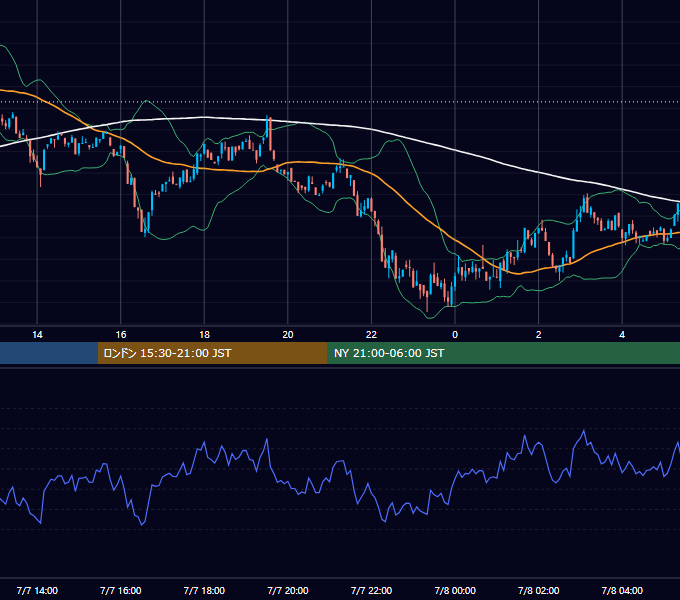The width and height of the screenshot is (680, 600).
Task: Click the NY 21:00-06:00 JST session bar
Action: tap(503, 353)
